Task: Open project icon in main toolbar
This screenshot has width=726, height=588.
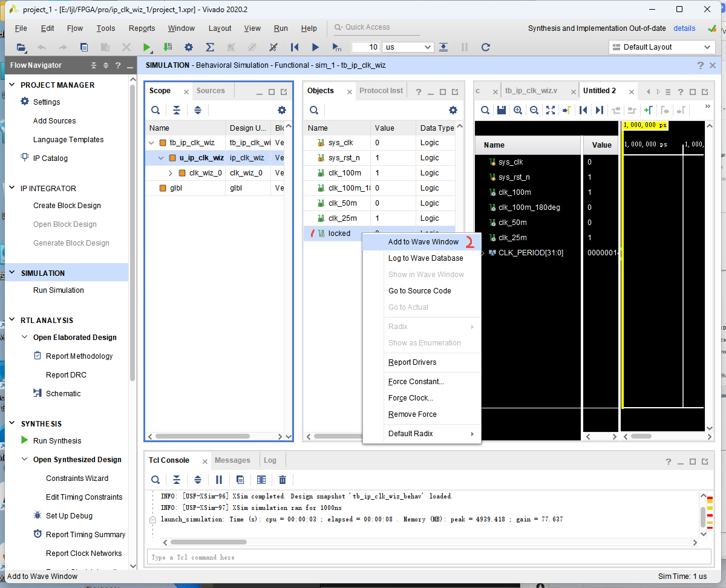Action: click(x=21, y=47)
